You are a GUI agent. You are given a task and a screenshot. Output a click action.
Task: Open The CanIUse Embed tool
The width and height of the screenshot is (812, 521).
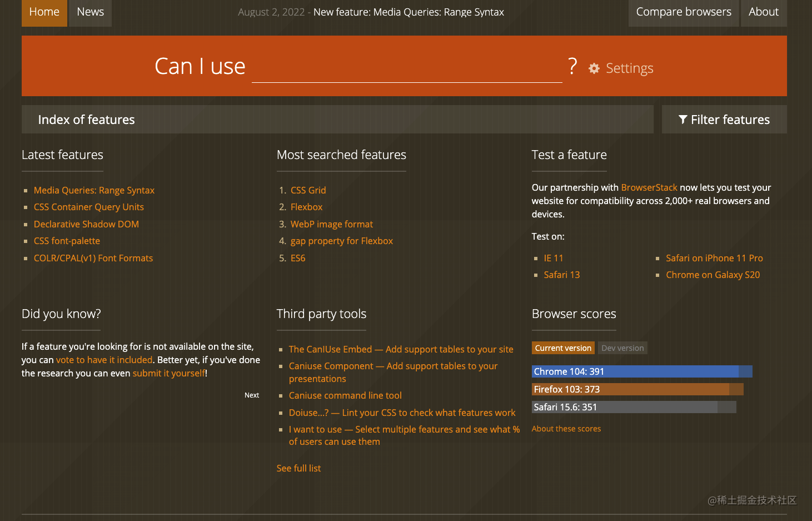tap(401, 349)
